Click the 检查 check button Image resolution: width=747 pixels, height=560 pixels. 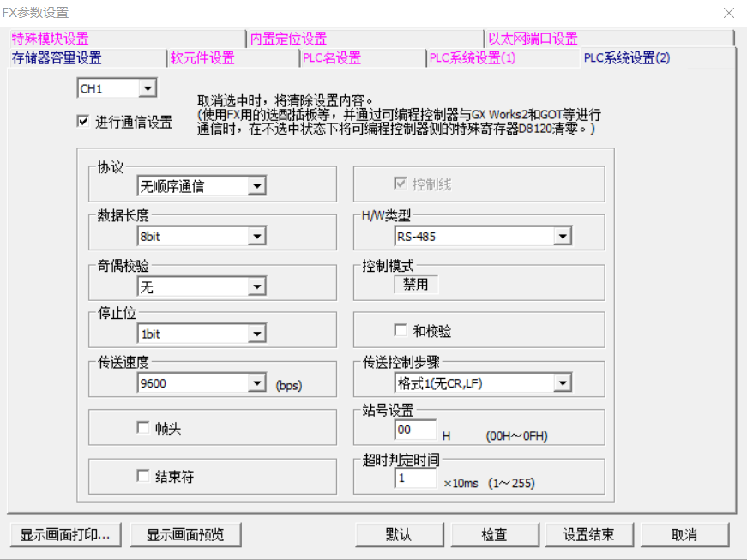point(494,533)
